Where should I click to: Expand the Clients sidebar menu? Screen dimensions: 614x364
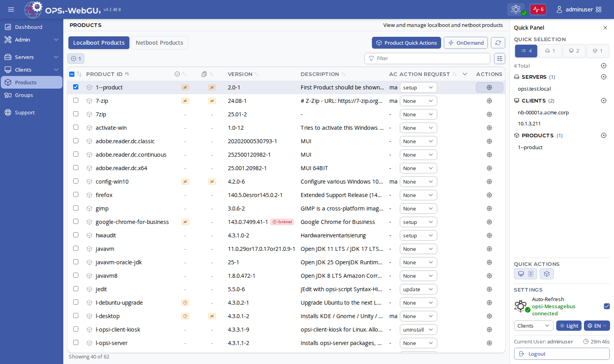pyautogui.click(x=32, y=70)
